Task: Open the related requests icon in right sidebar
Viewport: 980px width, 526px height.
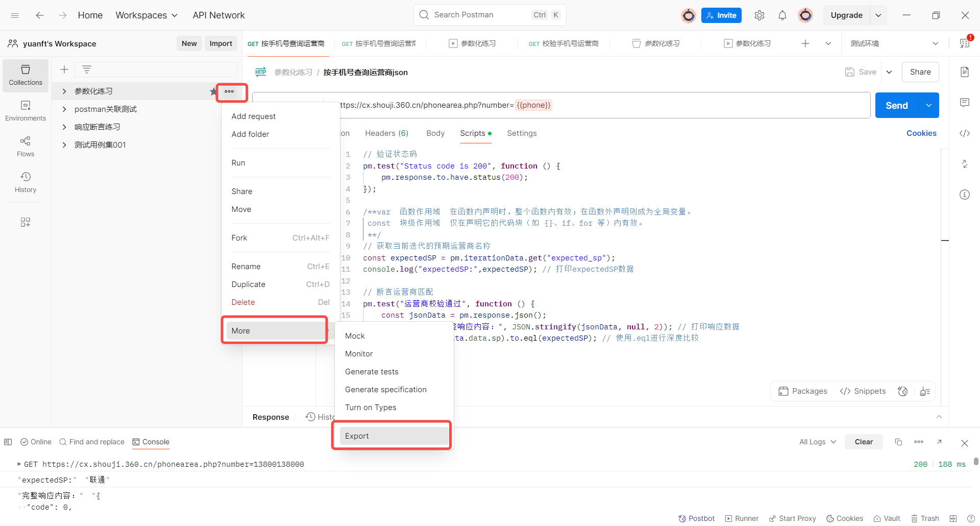Action: (x=965, y=164)
